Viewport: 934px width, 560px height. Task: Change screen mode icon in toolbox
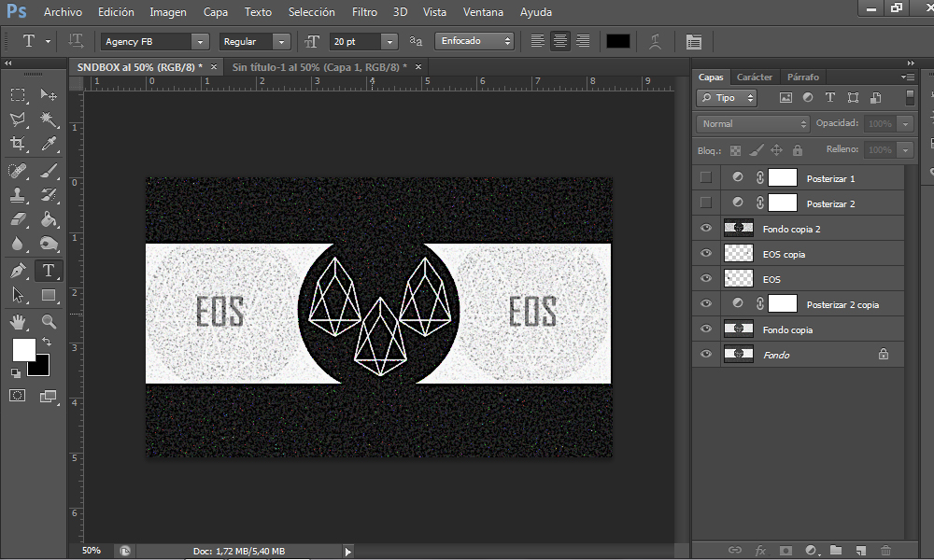point(49,397)
